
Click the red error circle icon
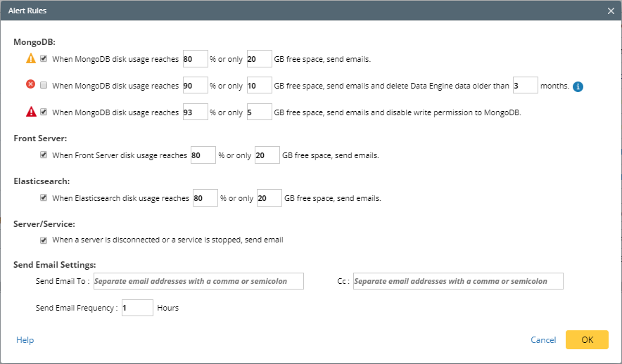pos(31,85)
